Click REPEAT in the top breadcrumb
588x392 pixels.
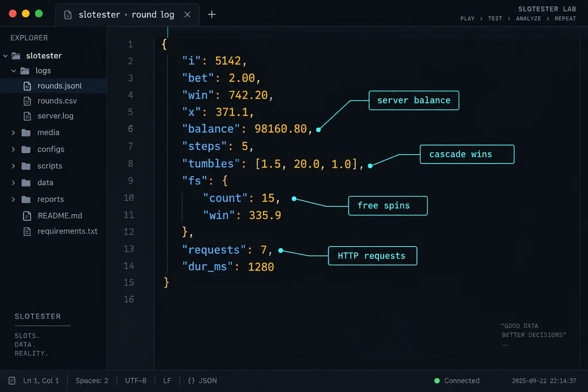coord(565,19)
